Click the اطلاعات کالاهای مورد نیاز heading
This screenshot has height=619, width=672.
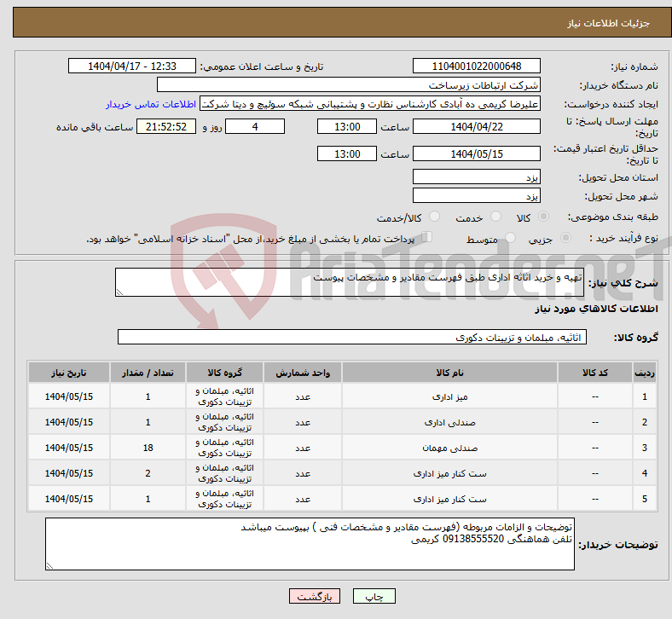[x=596, y=309]
